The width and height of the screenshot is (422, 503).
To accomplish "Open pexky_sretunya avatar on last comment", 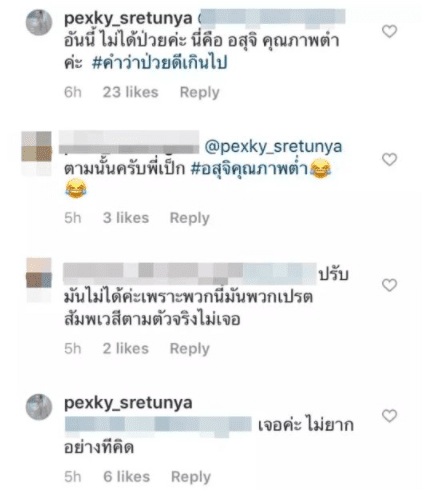I will point(39,407).
